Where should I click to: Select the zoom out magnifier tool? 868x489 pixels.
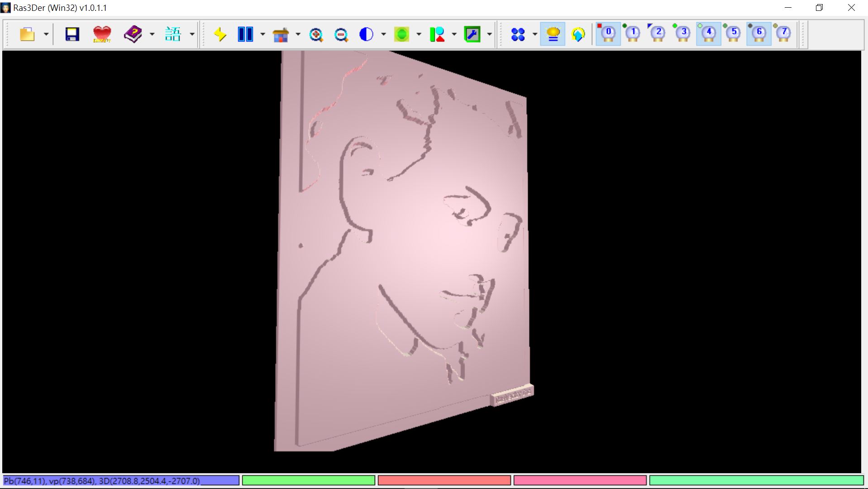point(341,34)
